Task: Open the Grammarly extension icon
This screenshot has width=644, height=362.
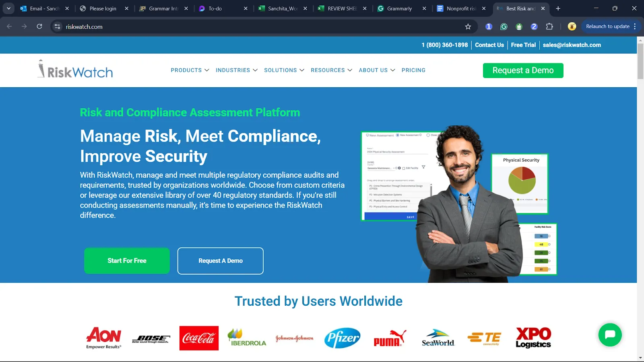Action: click(504, 27)
